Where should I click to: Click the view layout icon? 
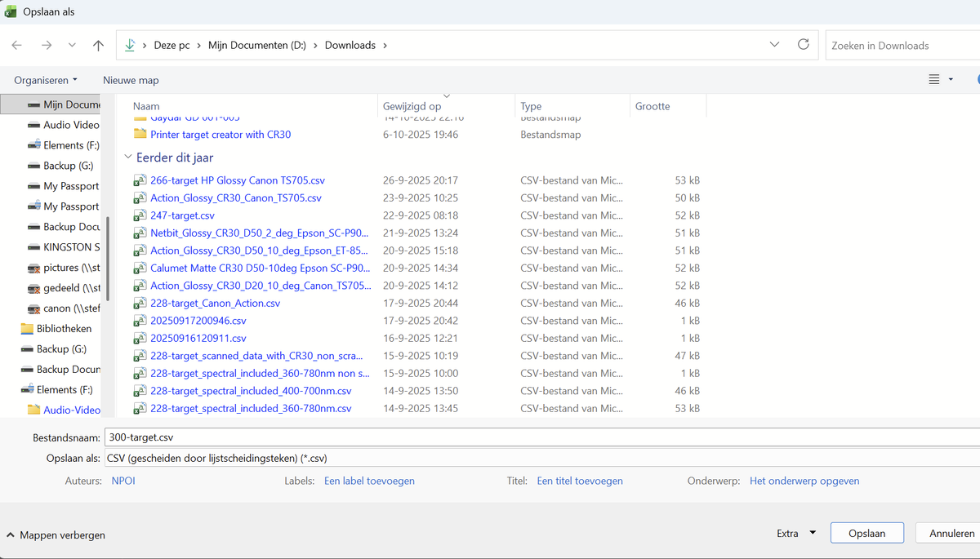coord(934,80)
